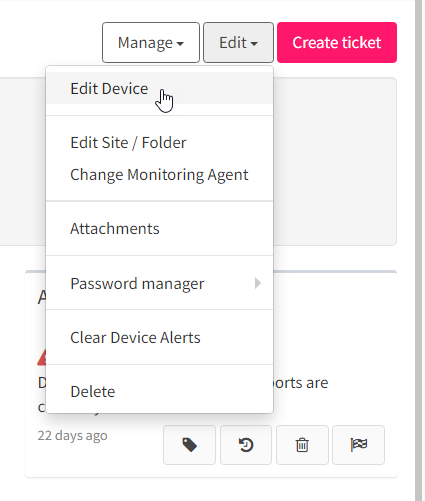Viewport: 425px width, 501px height.
Task: Click the vertical scrollbar on the right edge
Action: click(419, 250)
